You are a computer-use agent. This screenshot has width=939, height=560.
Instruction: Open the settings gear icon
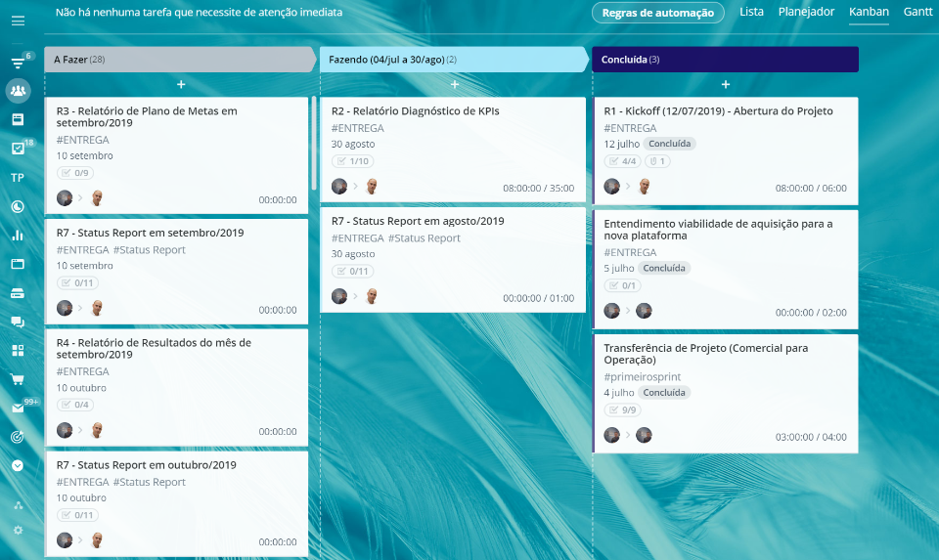tap(19, 530)
